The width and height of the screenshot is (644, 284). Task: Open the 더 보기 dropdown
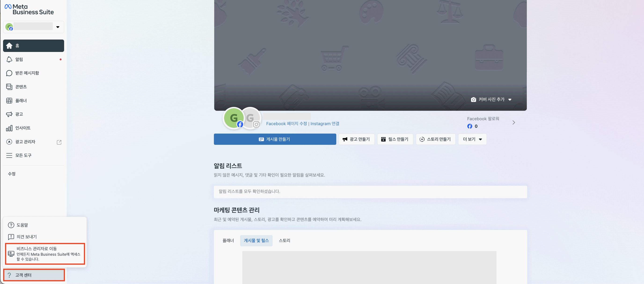coord(472,139)
